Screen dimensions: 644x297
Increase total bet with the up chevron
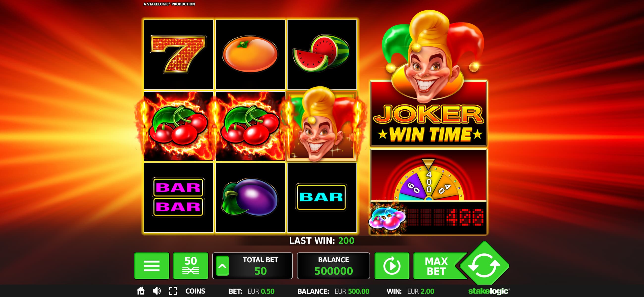tap(222, 266)
